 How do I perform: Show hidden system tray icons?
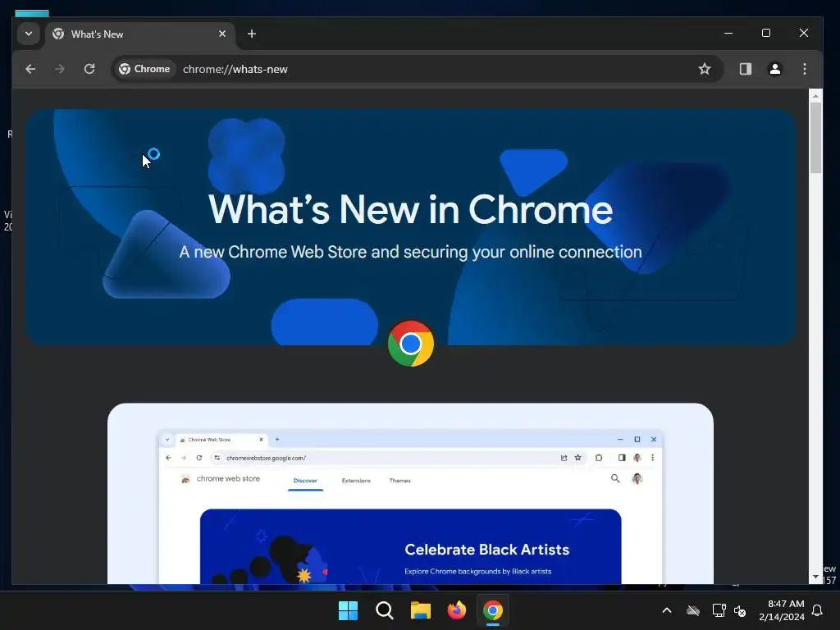pyautogui.click(x=667, y=610)
